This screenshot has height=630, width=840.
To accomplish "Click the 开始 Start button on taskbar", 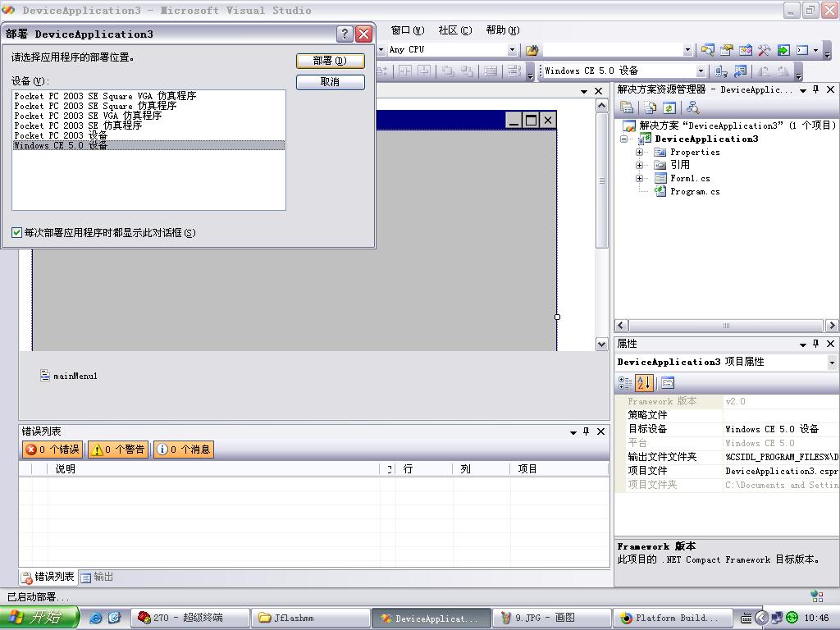I will click(x=39, y=617).
